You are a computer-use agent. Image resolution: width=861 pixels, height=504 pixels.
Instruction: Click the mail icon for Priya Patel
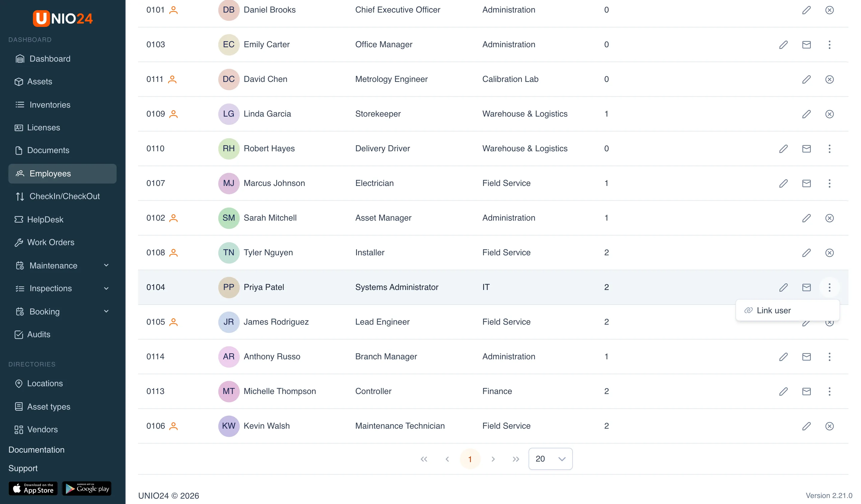click(806, 287)
